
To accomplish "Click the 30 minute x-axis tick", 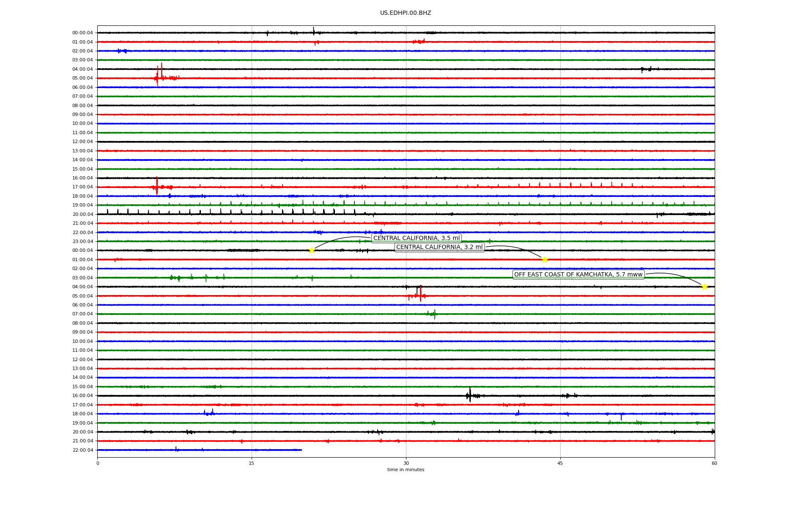I will point(406,463).
